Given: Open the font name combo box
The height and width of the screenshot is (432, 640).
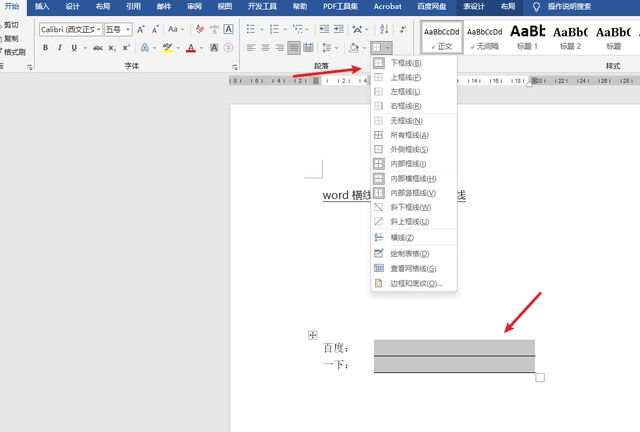Looking at the screenshot, I should pos(71,29).
